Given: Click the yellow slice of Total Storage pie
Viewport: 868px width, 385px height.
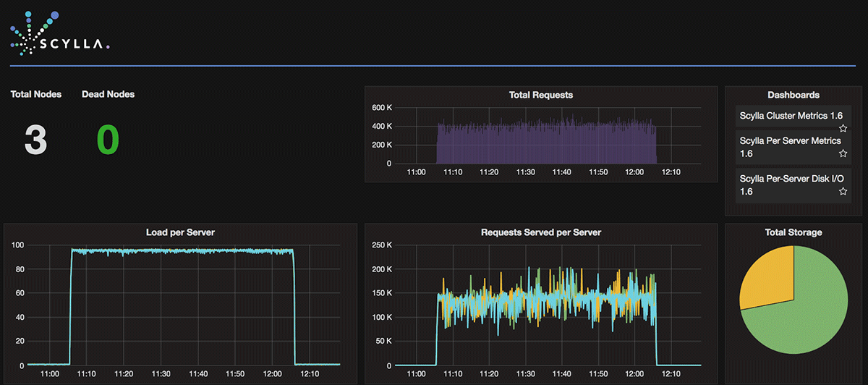Looking at the screenshot, I should pos(768,277).
